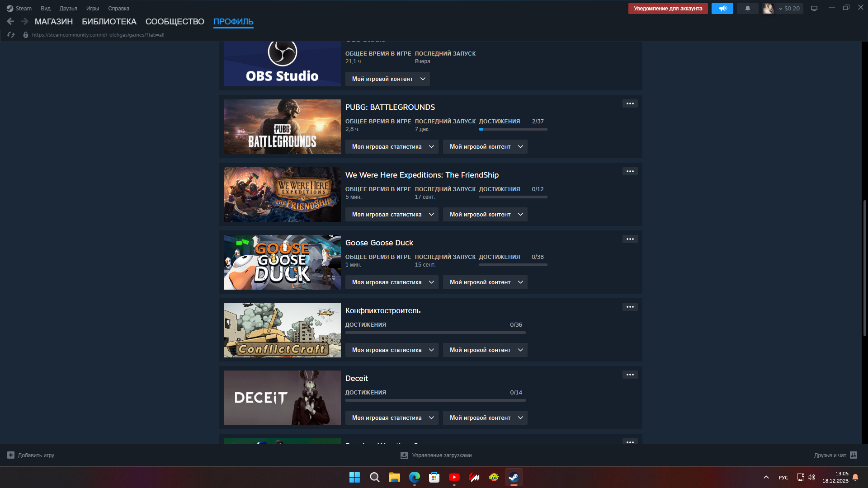Open the PUBG: BATTLEGROUNDS three-dot options
Viewport: 868px width, 488px height.
[630, 103]
